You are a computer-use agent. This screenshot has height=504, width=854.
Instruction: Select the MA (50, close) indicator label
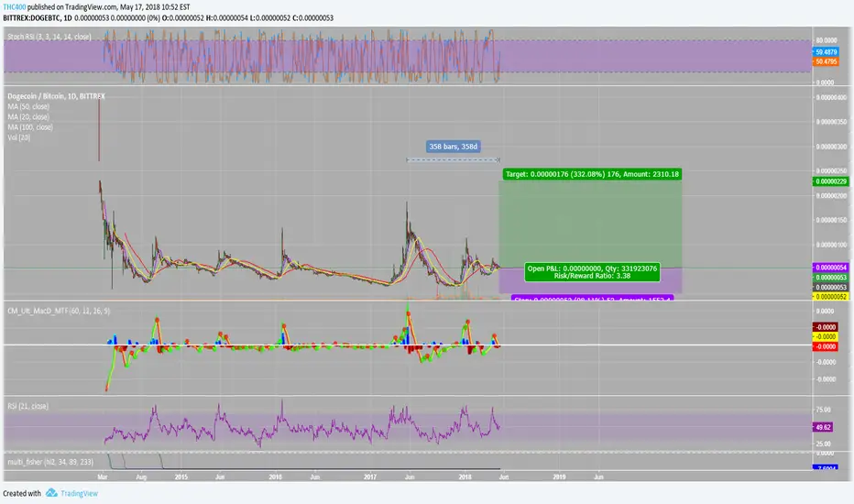pyautogui.click(x=28, y=107)
